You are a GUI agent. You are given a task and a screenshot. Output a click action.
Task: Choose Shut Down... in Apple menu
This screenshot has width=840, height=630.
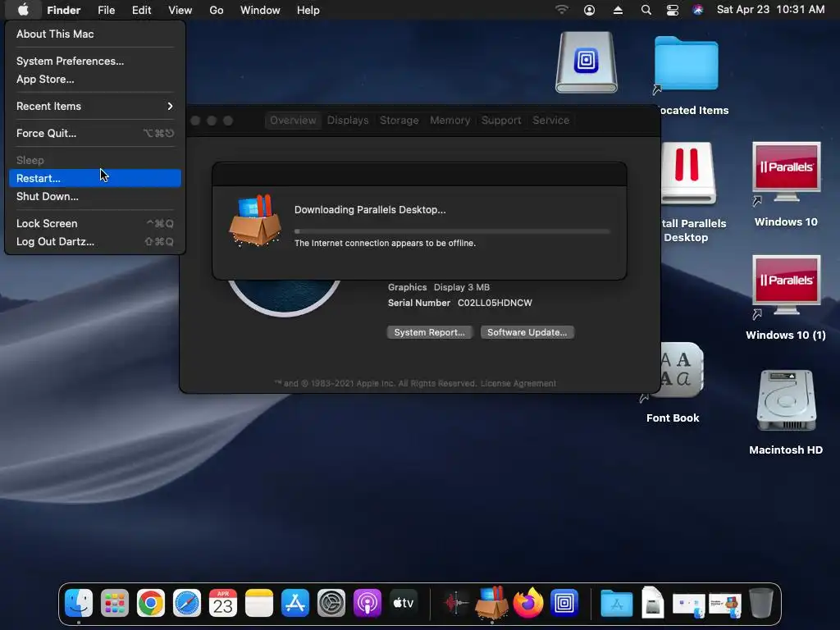pos(95,197)
